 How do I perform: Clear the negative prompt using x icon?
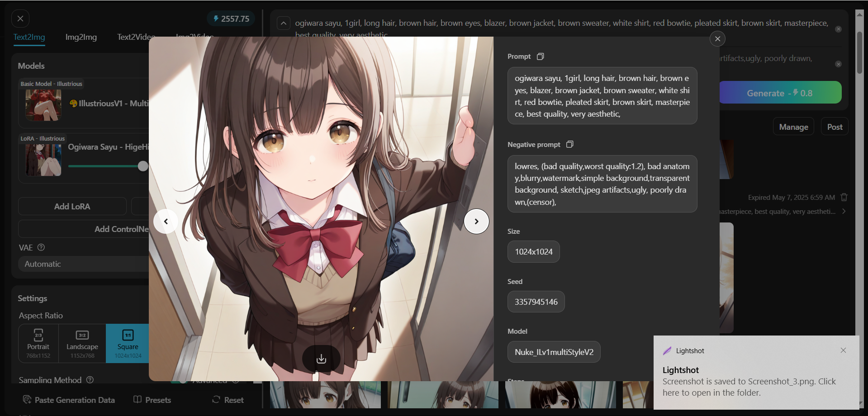pyautogui.click(x=838, y=64)
